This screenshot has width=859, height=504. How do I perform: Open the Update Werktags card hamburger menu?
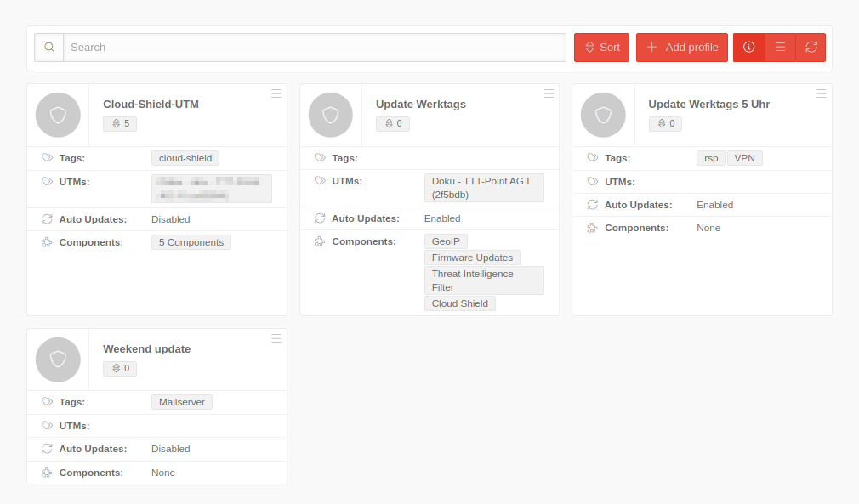coord(549,93)
